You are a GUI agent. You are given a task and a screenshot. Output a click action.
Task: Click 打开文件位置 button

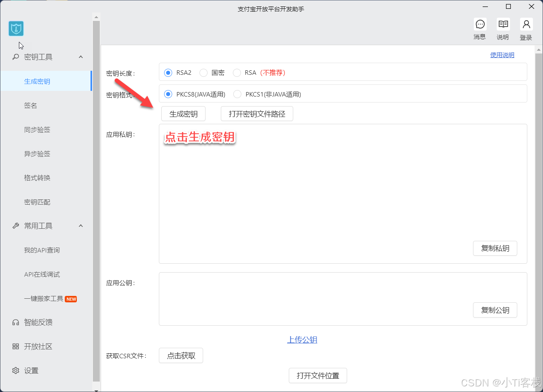coord(318,376)
